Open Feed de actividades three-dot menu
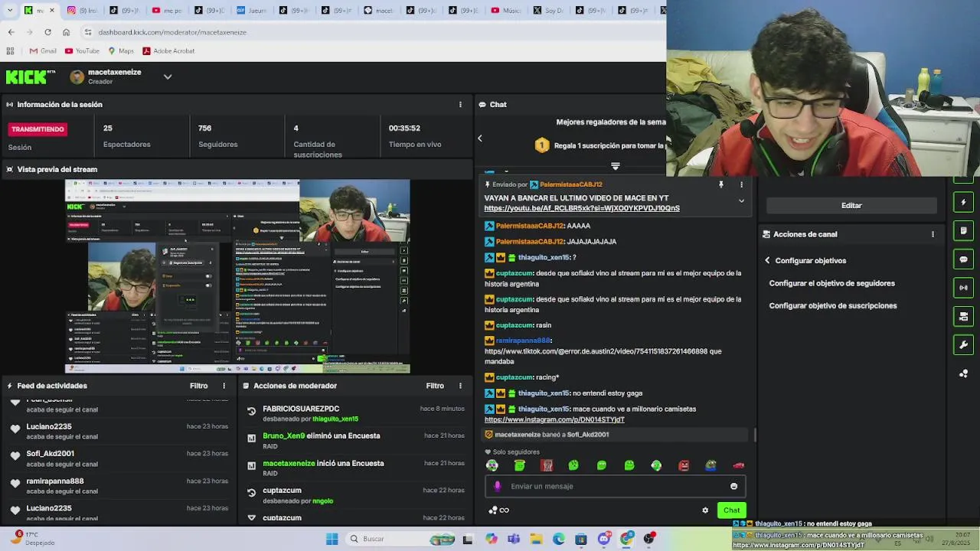 click(224, 386)
